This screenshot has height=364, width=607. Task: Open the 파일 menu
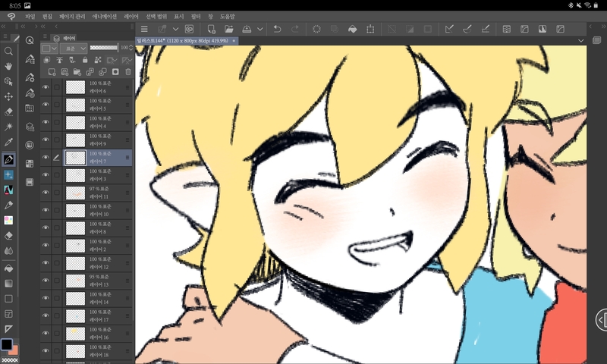pos(30,16)
